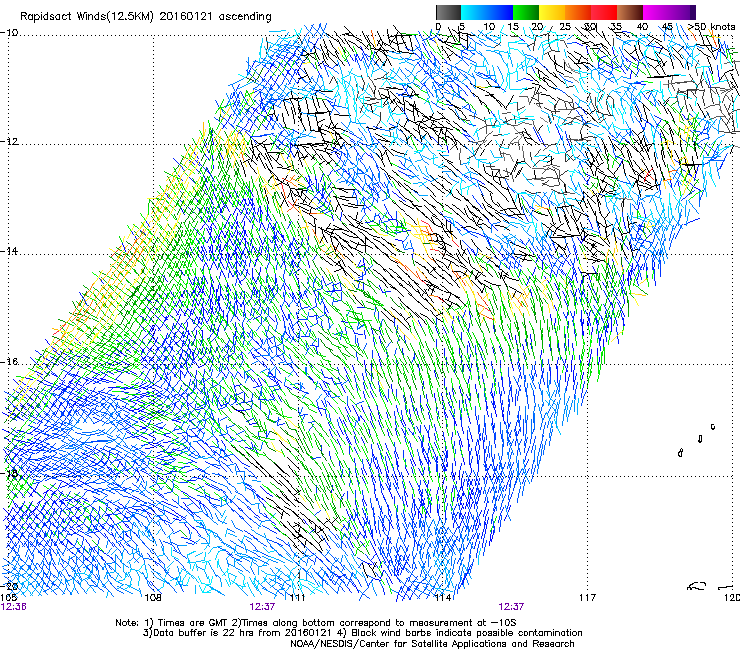
Task: Click the purple "12:36" swath time label
Action: click(14, 607)
